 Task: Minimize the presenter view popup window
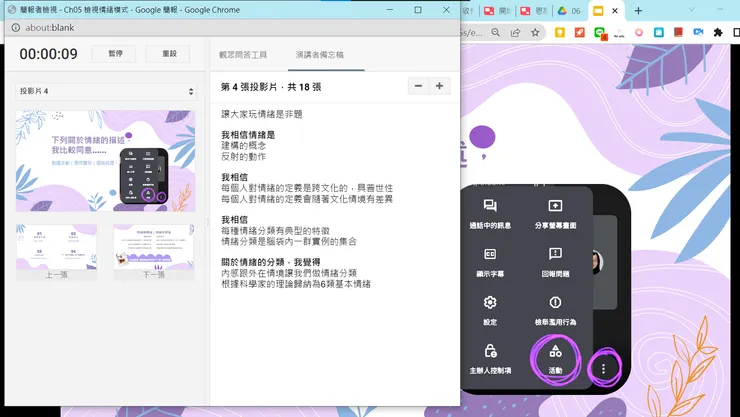390,10
